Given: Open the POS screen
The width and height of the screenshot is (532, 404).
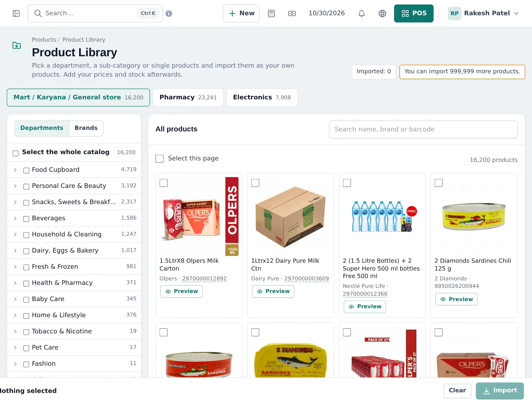Looking at the screenshot, I should (414, 13).
